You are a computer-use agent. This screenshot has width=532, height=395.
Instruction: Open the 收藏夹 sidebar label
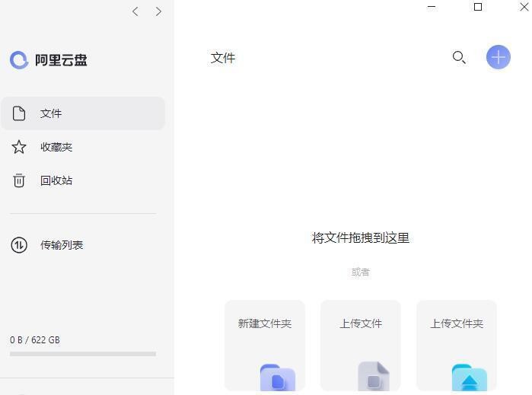coord(56,147)
